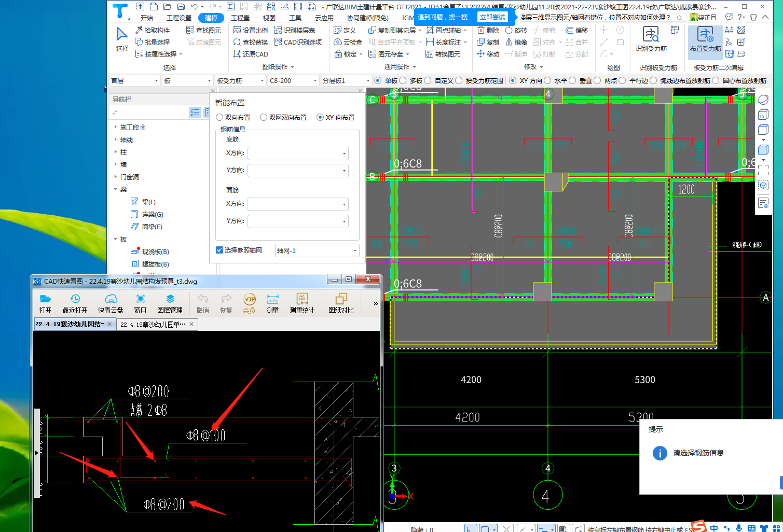Viewport: 783px width, 532px height.
Task: Collapse the 梁 tree node
Action: (115, 189)
